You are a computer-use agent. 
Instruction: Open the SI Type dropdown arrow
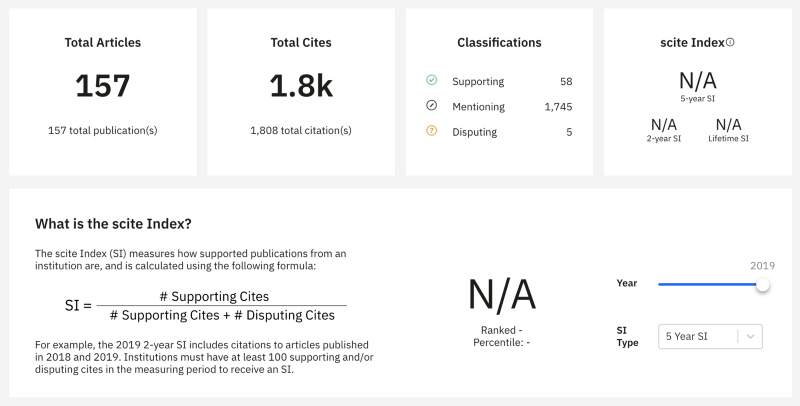click(x=749, y=336)
